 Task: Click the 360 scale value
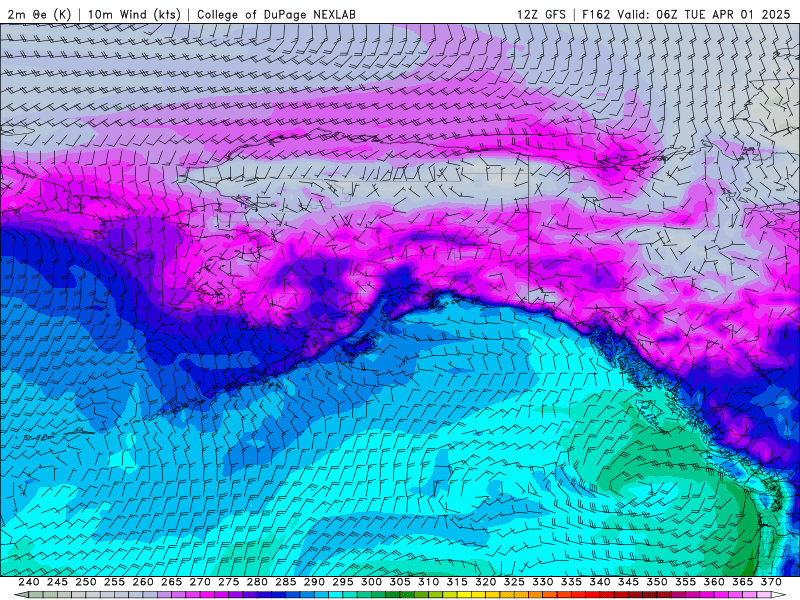[x=714, y=582]
